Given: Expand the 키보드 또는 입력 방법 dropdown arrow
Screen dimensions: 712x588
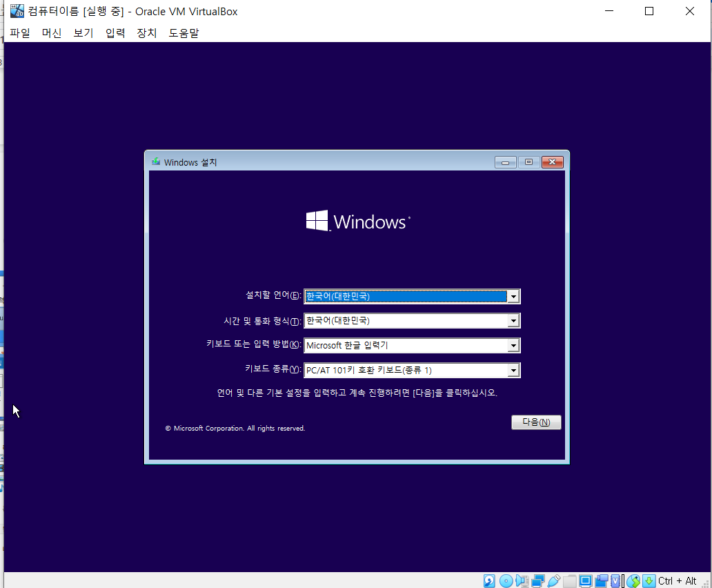Looking at the screenshot, I should click(513, 346).
